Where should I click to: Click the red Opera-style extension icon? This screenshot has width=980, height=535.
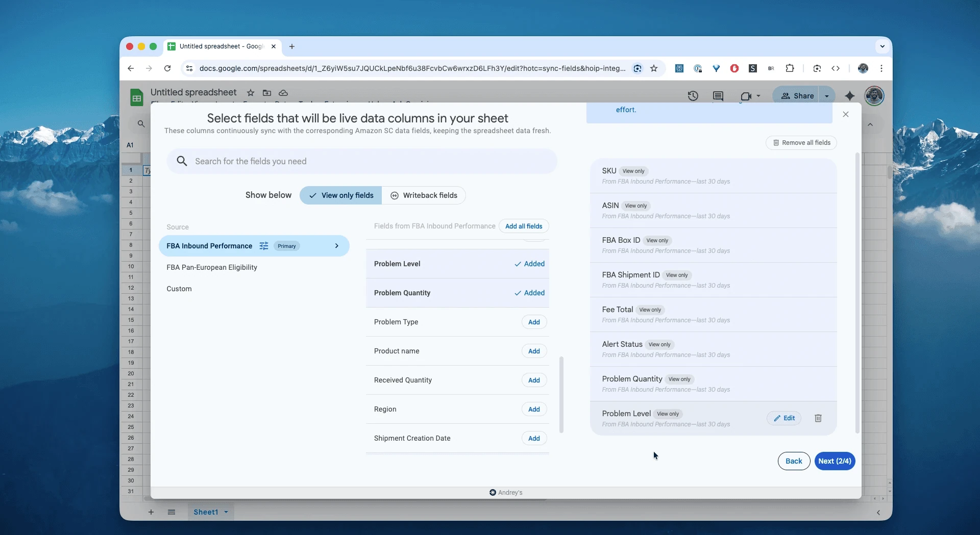point(734,68)
